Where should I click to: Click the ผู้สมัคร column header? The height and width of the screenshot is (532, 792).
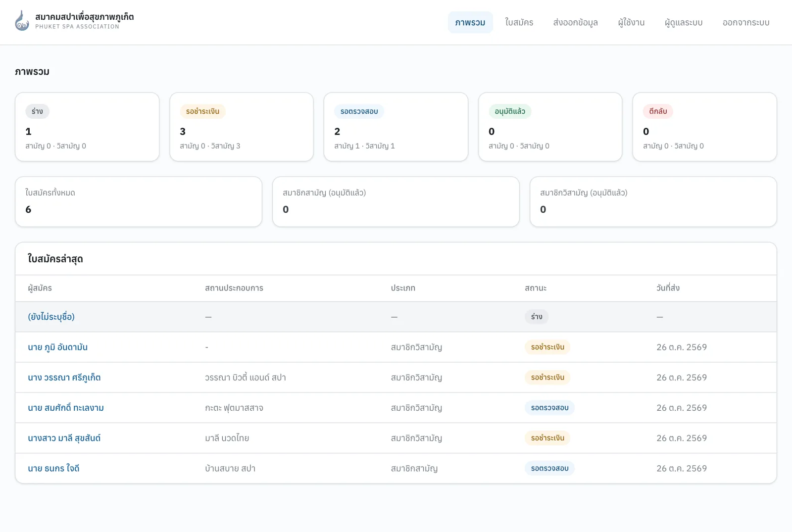40,288
